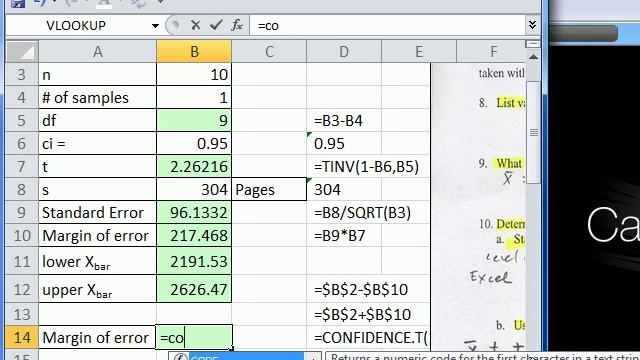Select 'ci =' label cell
The width and height of the screenshot is (640, 360).
pyautogui.click(x=98, y=143)
